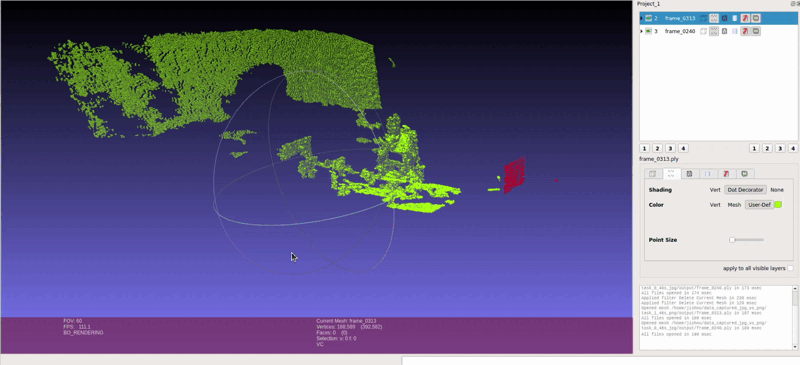Open the green edge decorator tab
This screenshot has width=800, height=365.
(745, 174)
